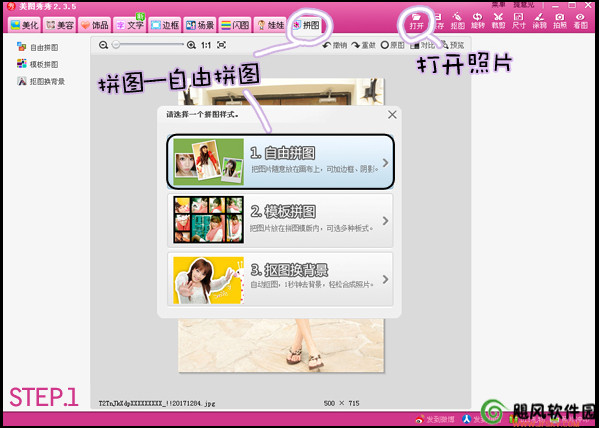Viewport: 603px width, 428px height.
Task: Click the 抠图换背景 yellow thumbnail image
Action: coord(208,280)
